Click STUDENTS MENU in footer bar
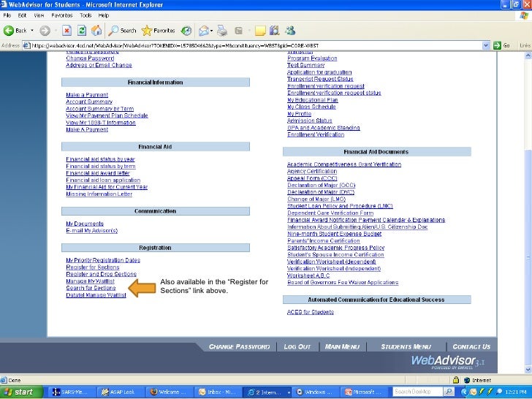The height and width of the screenshot is (399, 532). (406, 346)
